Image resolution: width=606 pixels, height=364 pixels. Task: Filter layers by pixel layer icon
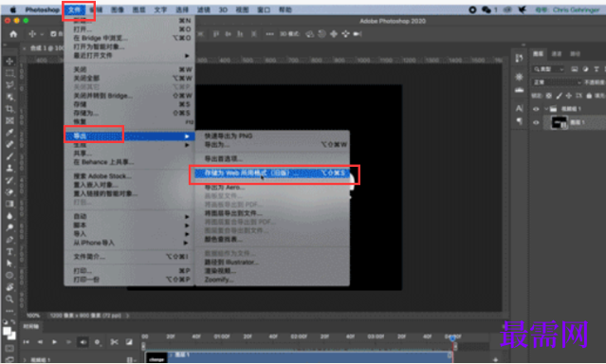pyautogui.click(x=575, y=69)
